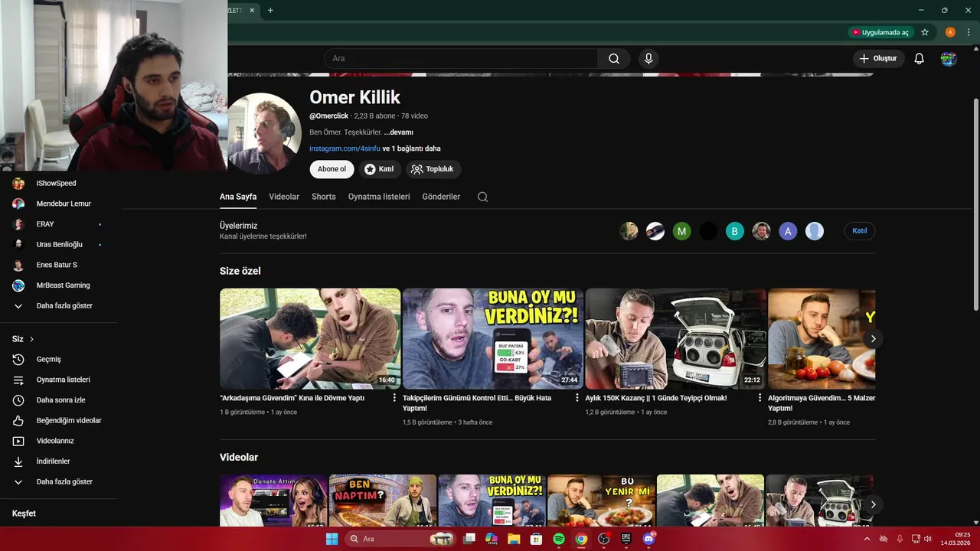This screenshot has width=980, height=551.
Task: Open Discord from the taskbar
Action: [x=649, y=539]
